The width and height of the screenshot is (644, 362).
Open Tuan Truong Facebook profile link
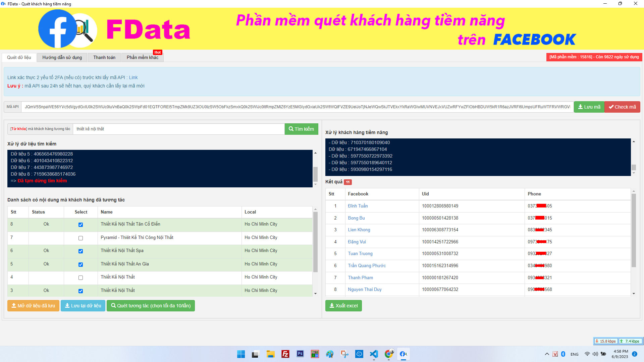[x=360, y=253]
